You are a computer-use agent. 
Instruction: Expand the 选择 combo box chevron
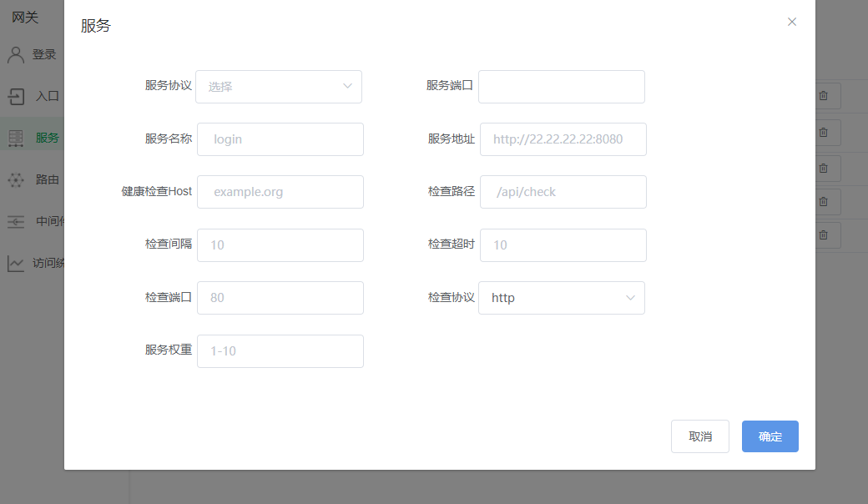pos(347,86)
